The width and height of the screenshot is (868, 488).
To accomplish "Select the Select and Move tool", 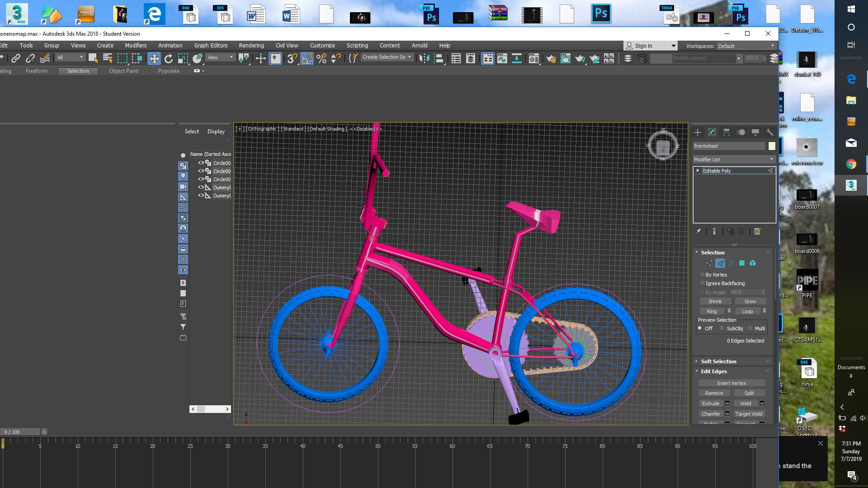I will coord(154,58).
